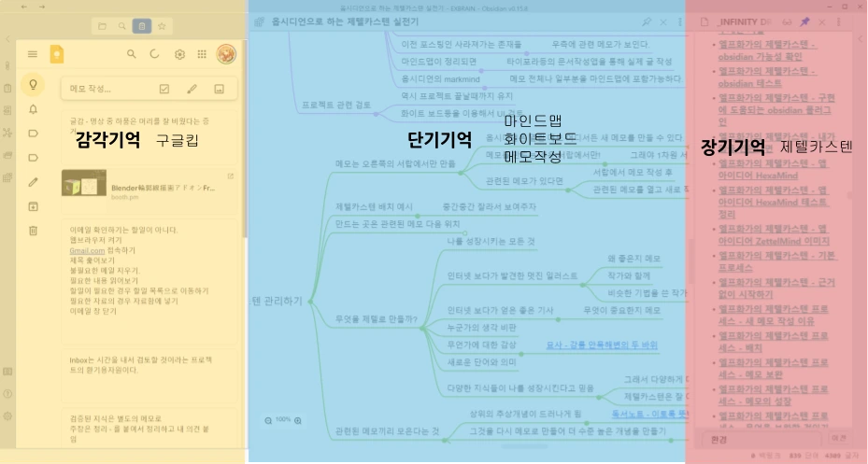Select '프로젝트 관련 검토' mind map node
Viewport: 868px width, 464px height.
click(336, 105)
